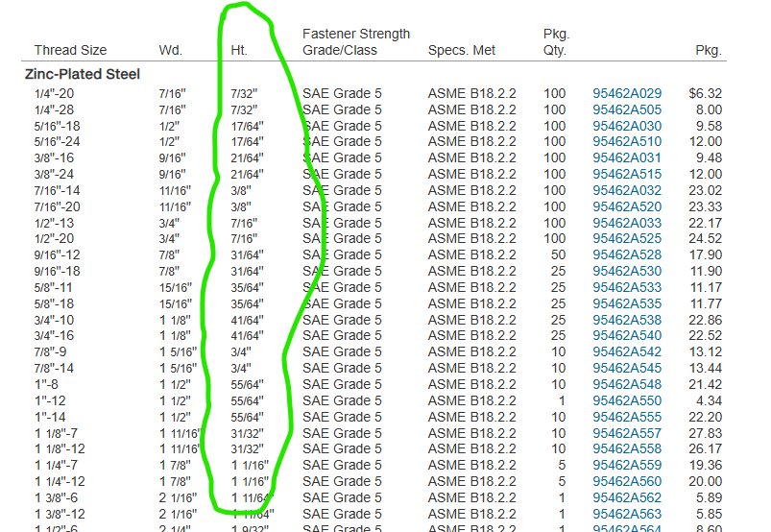Click the 95462A030 product link
This screenshot has height=532, width=771.
627,126
